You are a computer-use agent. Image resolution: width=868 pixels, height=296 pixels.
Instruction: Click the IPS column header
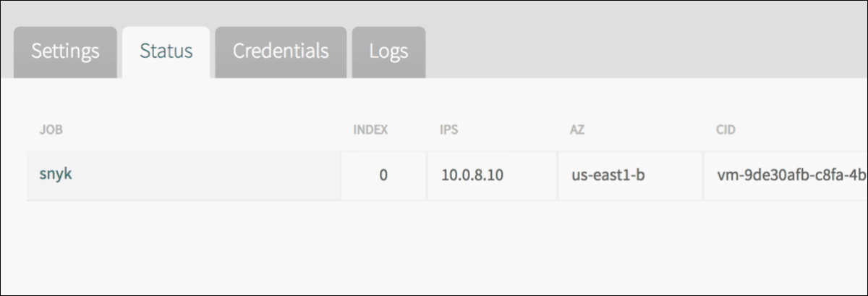[449, 130]
